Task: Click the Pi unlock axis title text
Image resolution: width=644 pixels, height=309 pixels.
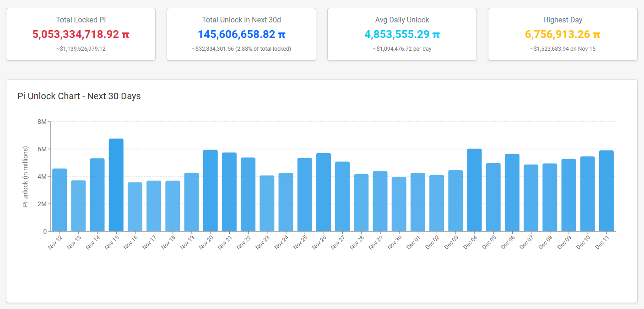Action: tap(26, 176)
